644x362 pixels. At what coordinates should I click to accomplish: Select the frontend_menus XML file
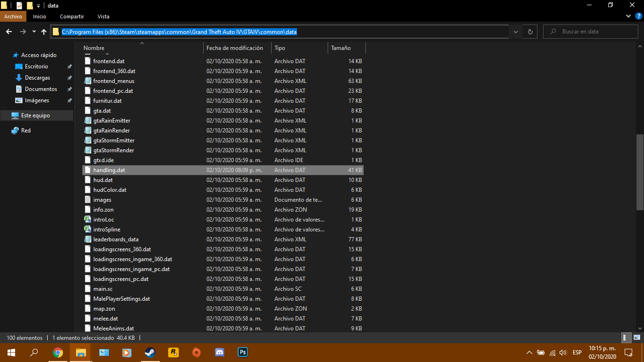coord(223,81)
